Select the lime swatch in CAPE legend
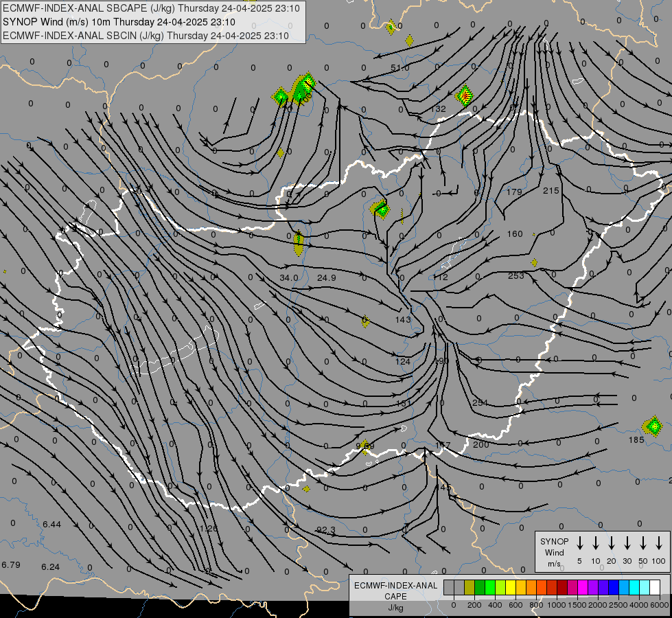This screenshot has width=672, height=618. click(500, 588)
